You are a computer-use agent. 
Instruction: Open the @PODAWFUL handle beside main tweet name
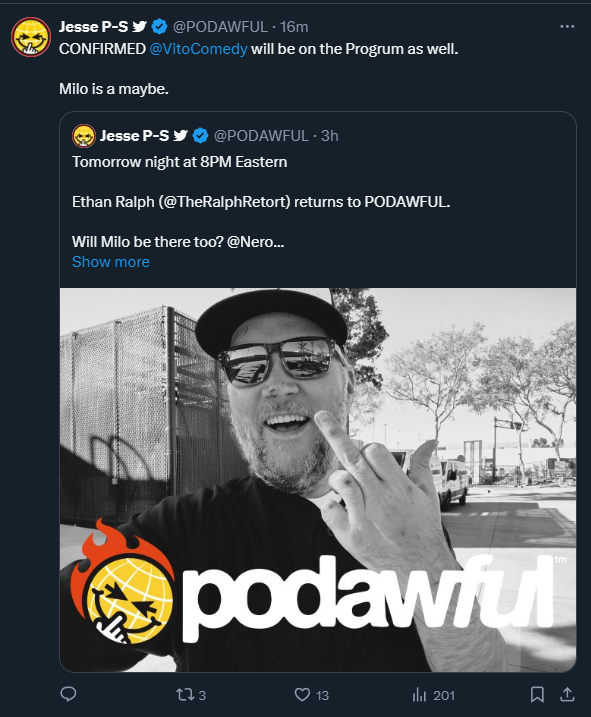[220, 27]
